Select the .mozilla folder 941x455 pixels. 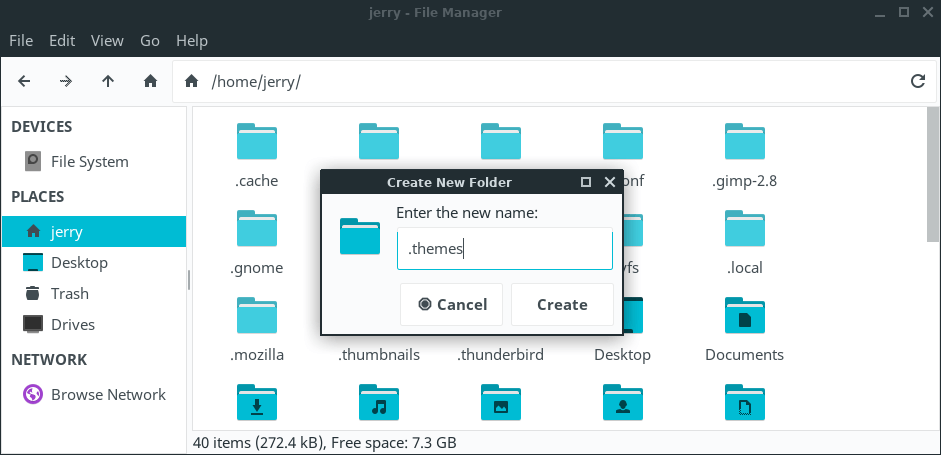(256, 317)
